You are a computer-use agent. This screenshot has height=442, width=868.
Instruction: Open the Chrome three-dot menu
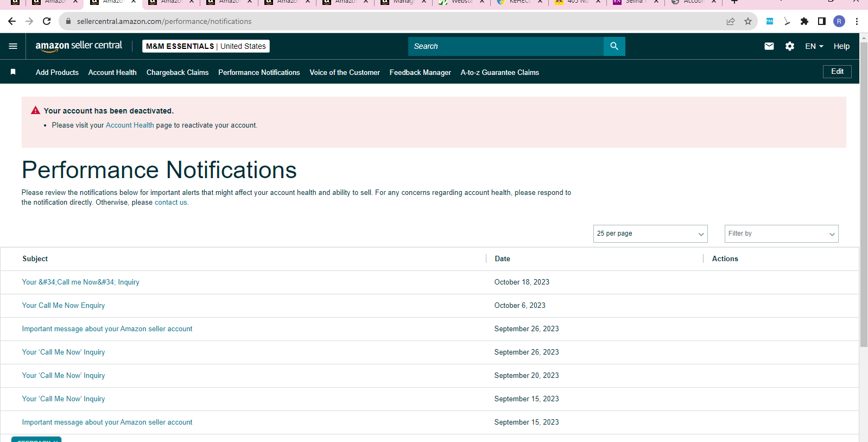click(x=857, y=21)
